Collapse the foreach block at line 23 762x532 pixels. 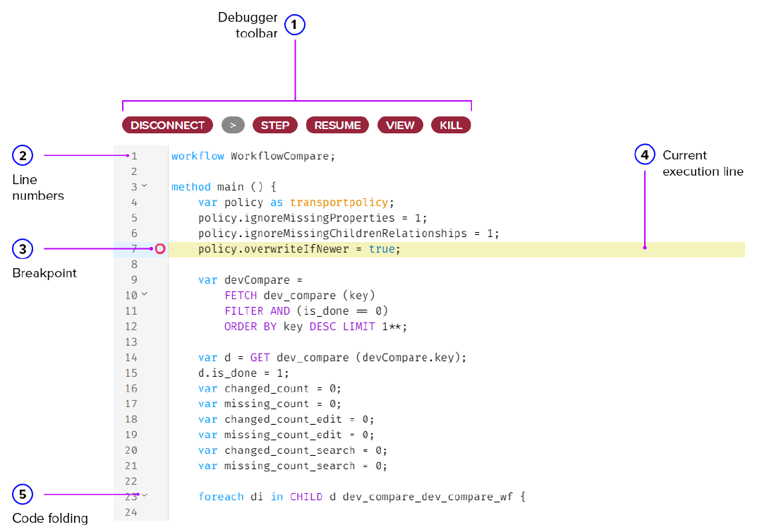[145, 495]
